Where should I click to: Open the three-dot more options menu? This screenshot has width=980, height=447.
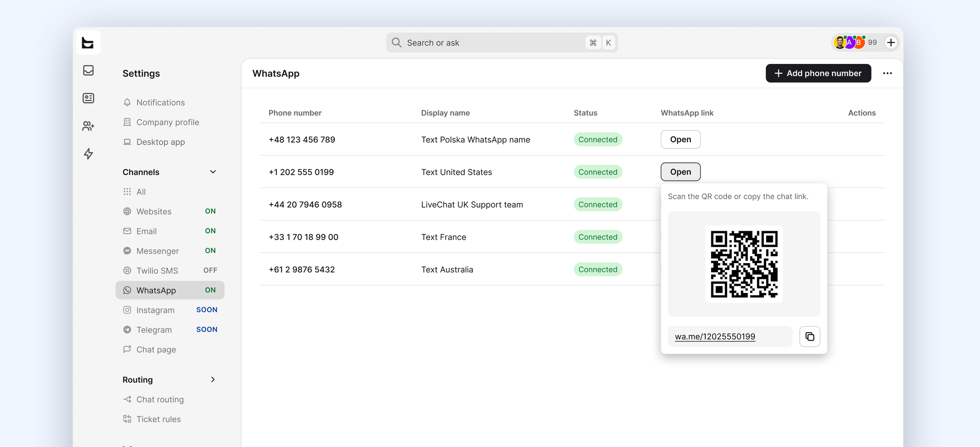[887, 73]
